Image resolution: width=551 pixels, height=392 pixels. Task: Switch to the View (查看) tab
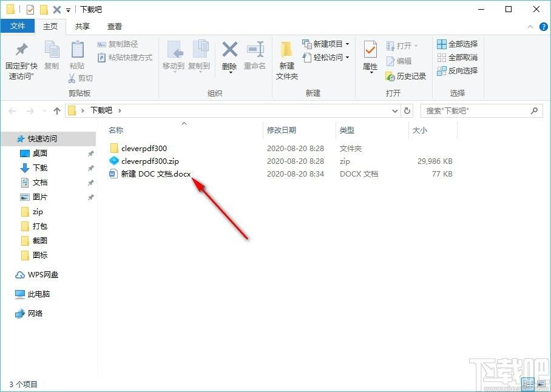pos(115,26)
